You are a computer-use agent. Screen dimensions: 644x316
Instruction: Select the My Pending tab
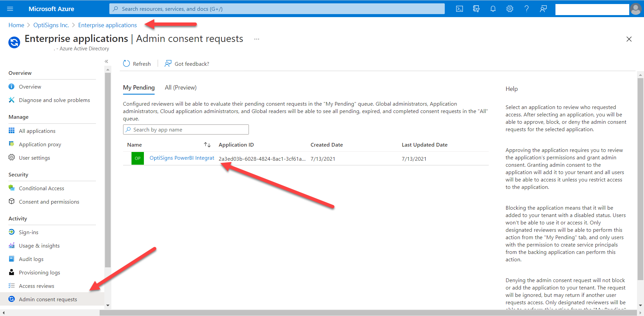(x=139, y=88)
